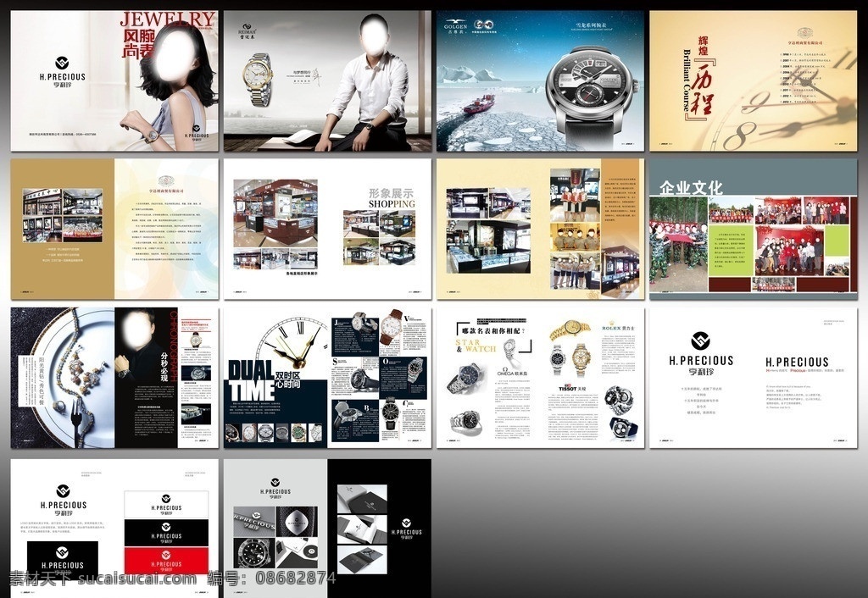Viewport: 868px width, 598px height.
Task: Select the STAR & WATCH spread
Action: [540, 378]
